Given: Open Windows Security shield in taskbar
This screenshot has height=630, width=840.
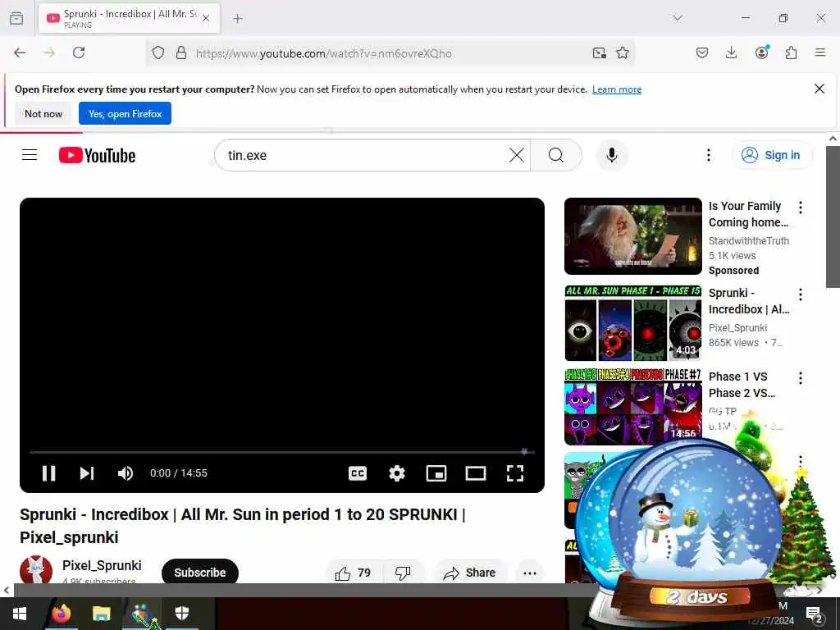Looking at the screenshot, I should coord(182,614).
